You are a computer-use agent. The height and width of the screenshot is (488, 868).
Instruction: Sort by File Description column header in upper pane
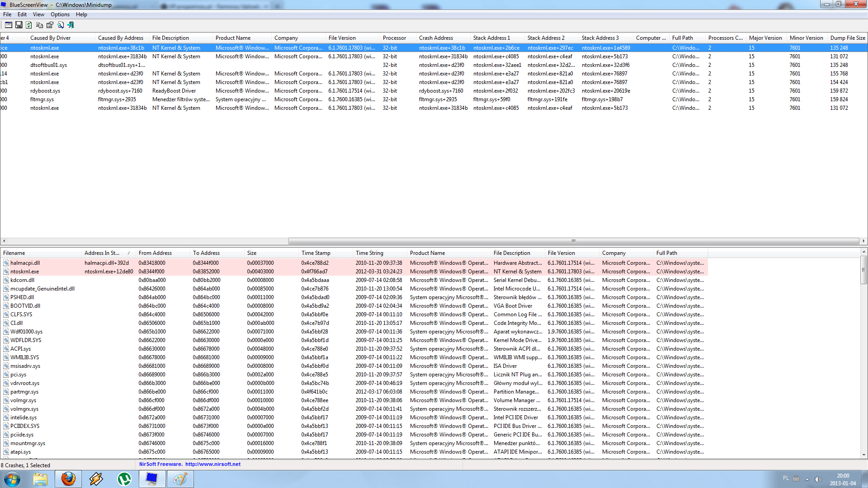tap(181, 38)
